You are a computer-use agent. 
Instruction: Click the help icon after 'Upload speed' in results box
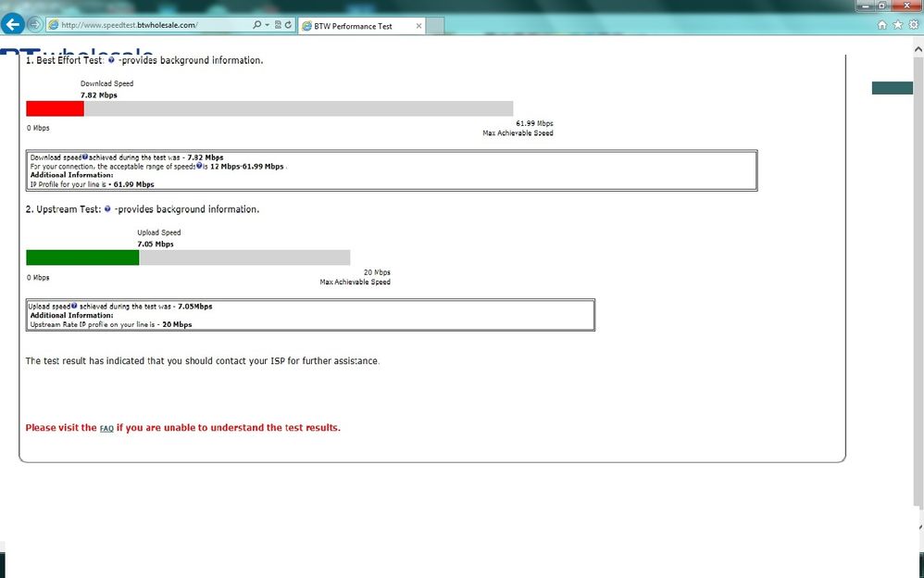74,306
